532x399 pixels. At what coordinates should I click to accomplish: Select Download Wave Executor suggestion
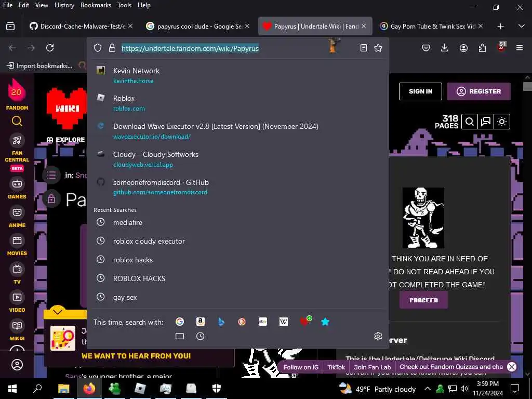(237, 131)
